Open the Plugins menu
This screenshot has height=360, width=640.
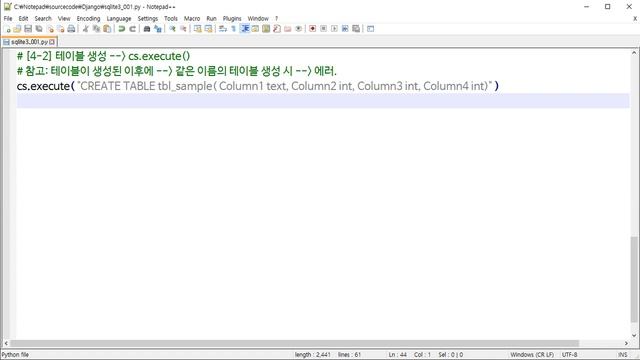click(232, 19)
